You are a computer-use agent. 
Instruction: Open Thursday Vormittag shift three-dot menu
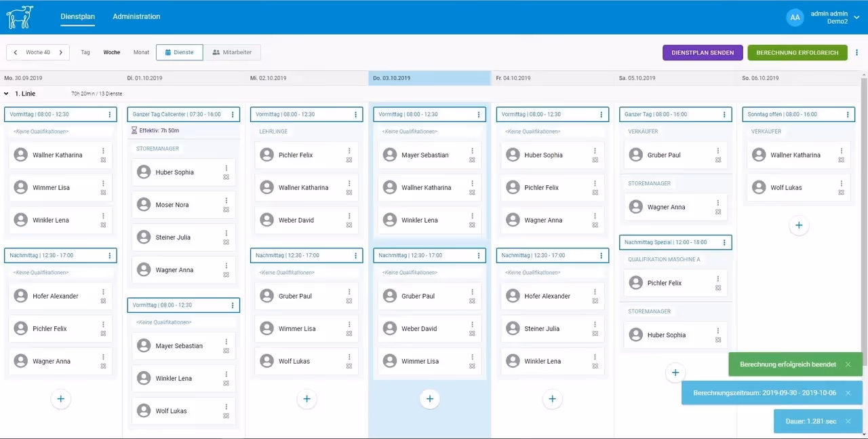pyautogui.click(x=479, y=115)
